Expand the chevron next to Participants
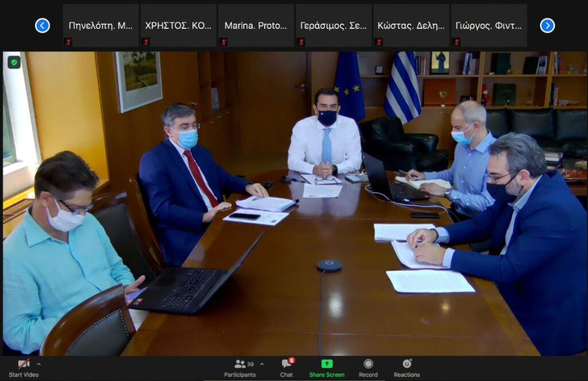This screenshot has width=588, height=381. point(262,364)
